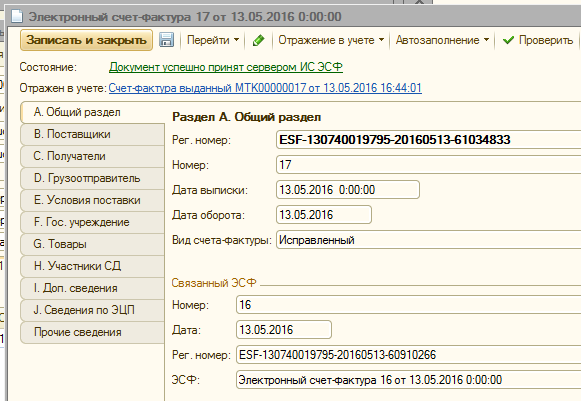Open the Счет-фактура выданный МТК00000017 link

(265, 88)
